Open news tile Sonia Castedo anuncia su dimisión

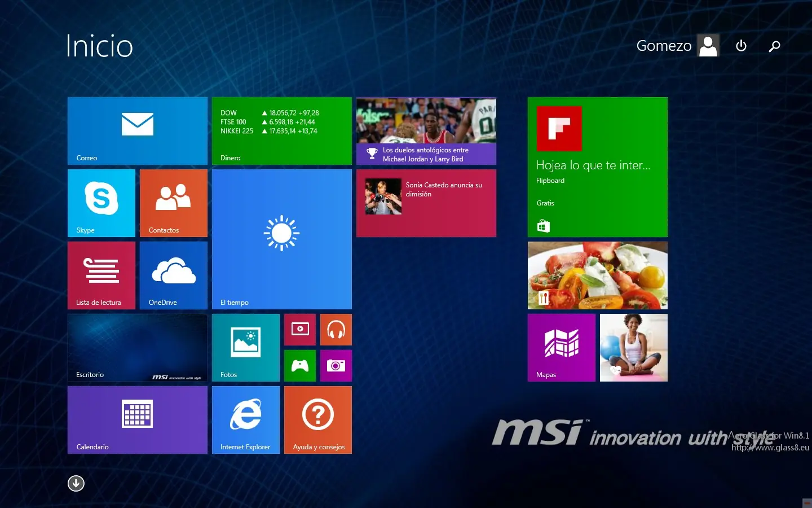(x=426, y=203)
